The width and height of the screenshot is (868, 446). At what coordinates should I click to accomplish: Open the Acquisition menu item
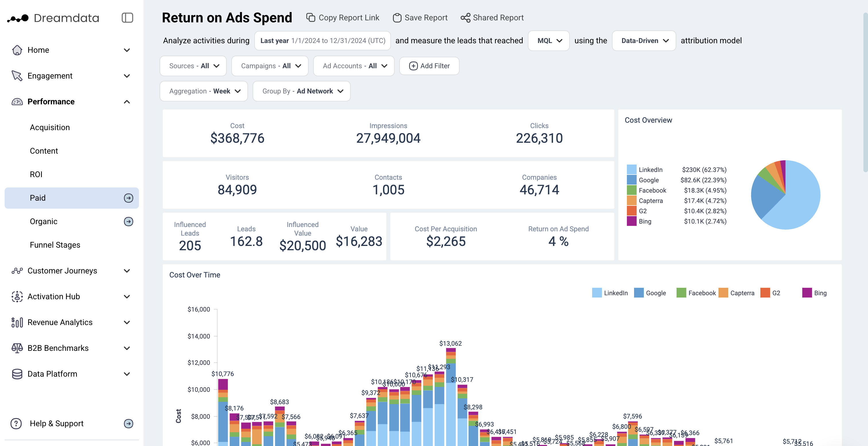tap(50, 127)
